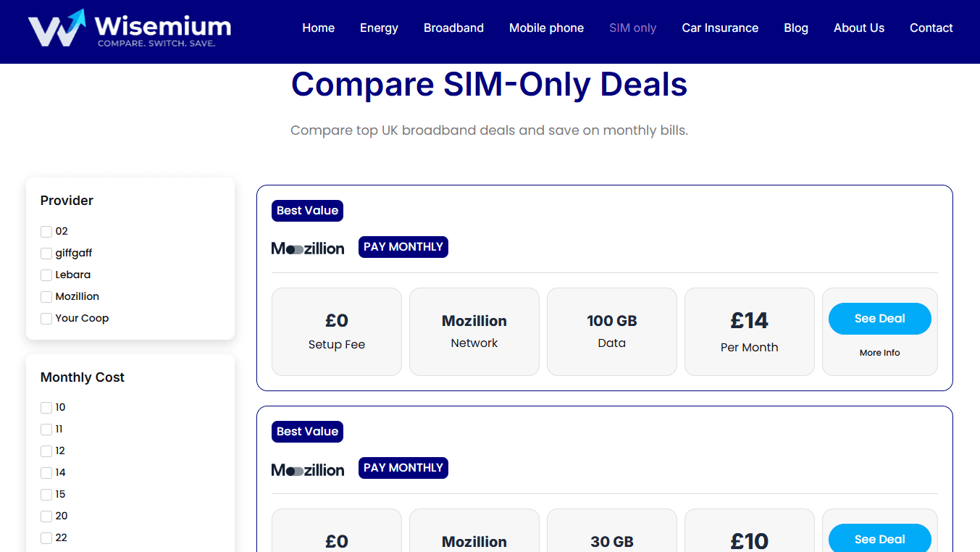The height and width of the screenshot is (552, 980).
Task: Tick the 02 provider checkbox
Action: pos(46,232)
